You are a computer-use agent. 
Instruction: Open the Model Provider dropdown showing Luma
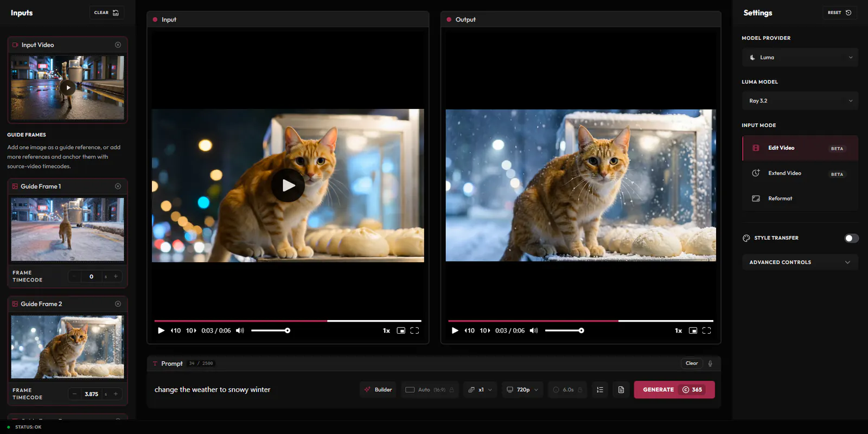[x=800, y=58]
